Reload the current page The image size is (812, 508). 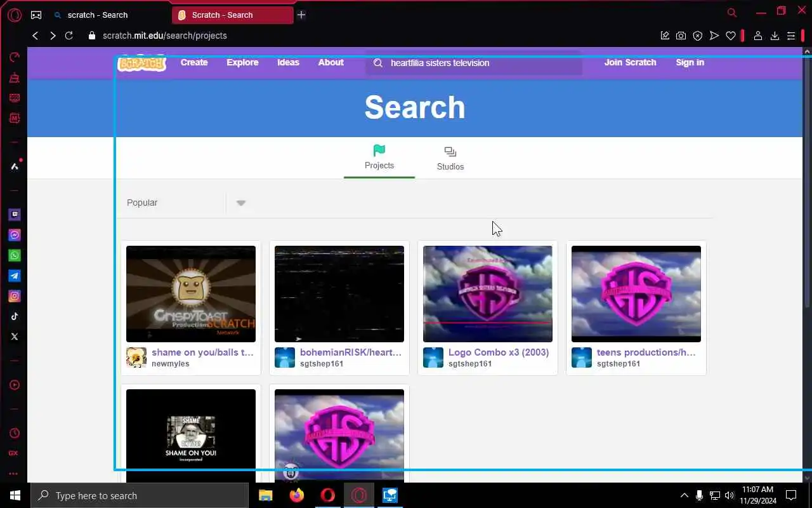tap(70, 36)
